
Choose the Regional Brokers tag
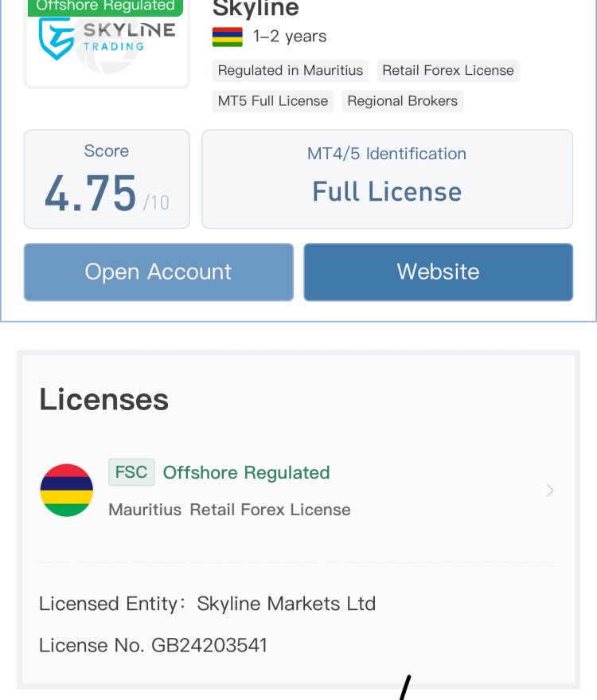pyautogui.click(x=402, y=101)
